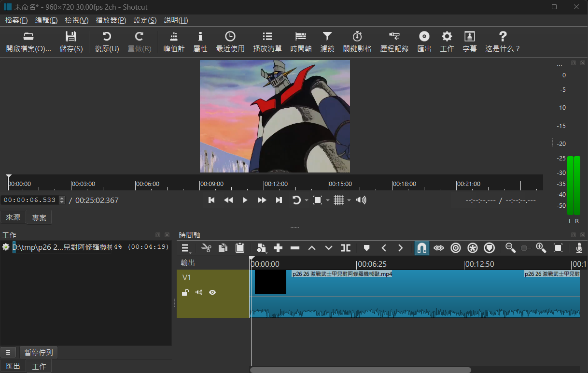Viewport: 588px width, 373px height.
Task: Open the 濾鏡 filters panel
Action: tap(327, 42)
